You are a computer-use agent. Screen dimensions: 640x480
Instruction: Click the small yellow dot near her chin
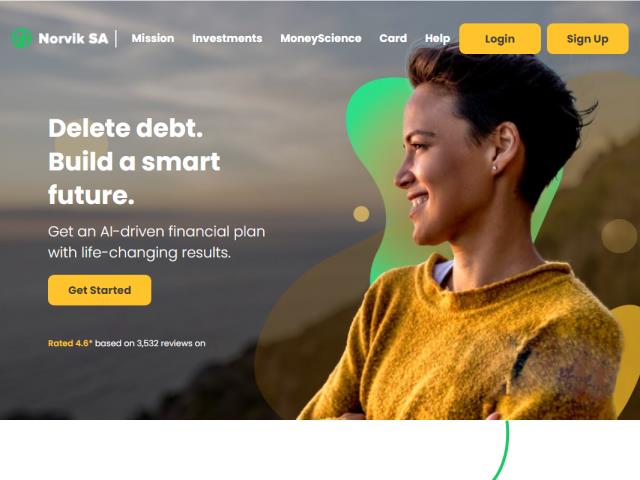click(x=361, y=214)
